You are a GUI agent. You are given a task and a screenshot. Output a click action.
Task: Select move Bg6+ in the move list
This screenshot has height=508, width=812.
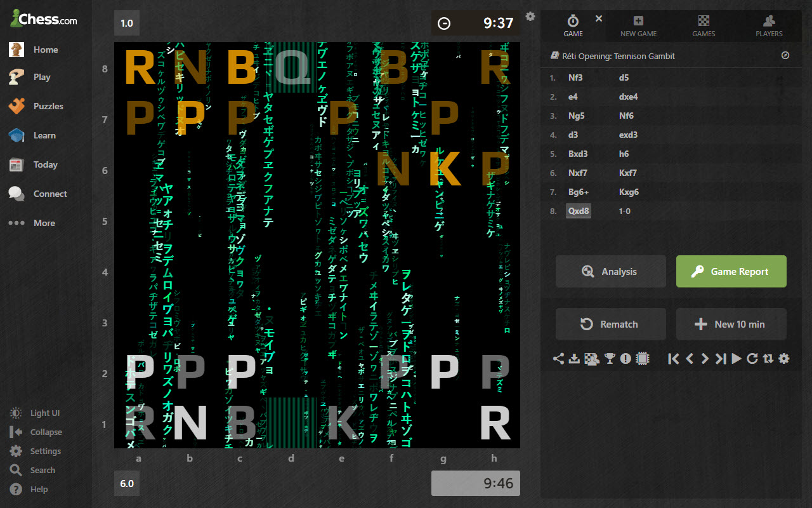coord(579,192)
